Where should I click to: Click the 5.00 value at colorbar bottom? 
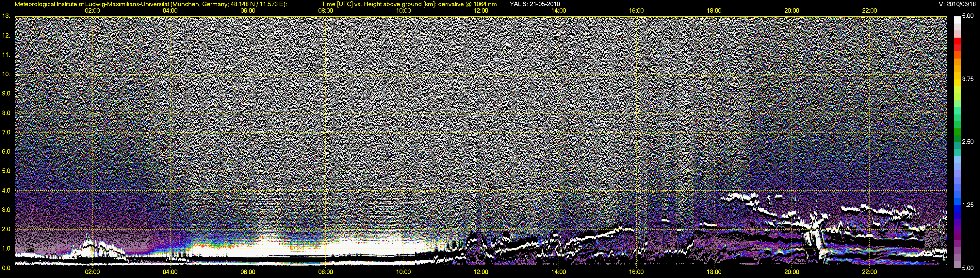click(x=968, y=268)
